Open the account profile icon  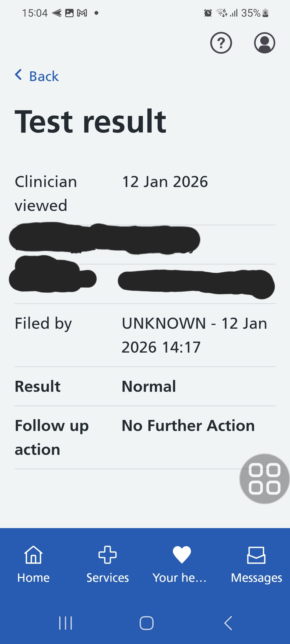[x=264, y=43]
